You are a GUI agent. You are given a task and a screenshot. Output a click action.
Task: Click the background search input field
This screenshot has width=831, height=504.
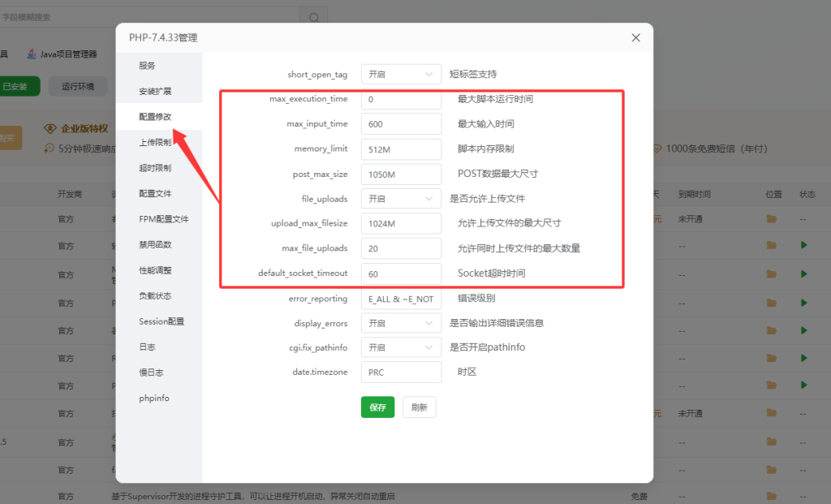(x=149, y=17)
